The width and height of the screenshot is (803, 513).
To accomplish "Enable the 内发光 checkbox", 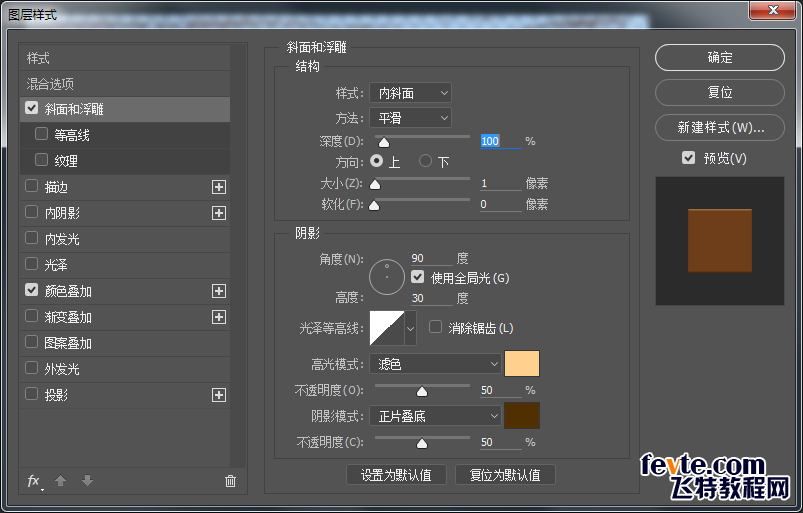I will pos(32,238).
